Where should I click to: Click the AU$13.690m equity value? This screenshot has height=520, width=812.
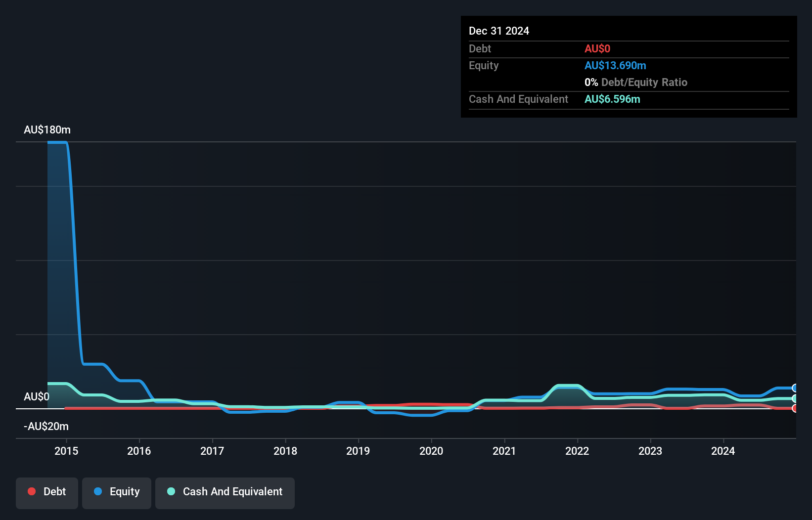point(615,66)
